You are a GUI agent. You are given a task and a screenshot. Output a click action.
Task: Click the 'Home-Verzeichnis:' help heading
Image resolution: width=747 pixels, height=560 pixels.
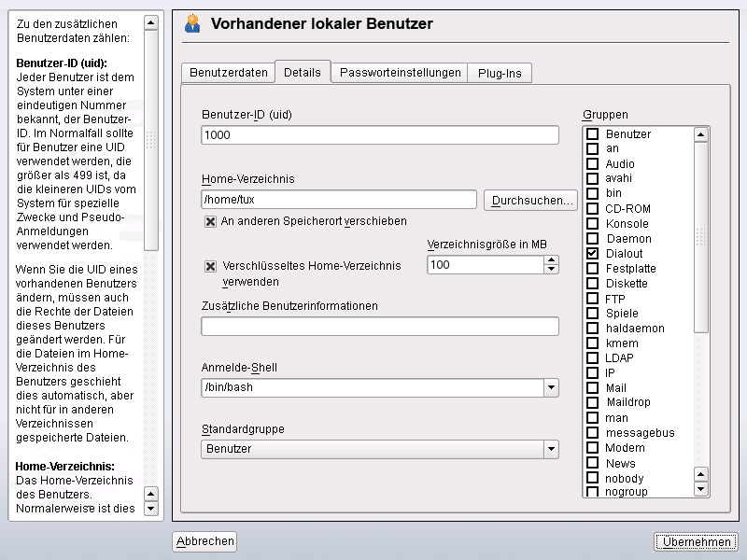click(64, 466)
